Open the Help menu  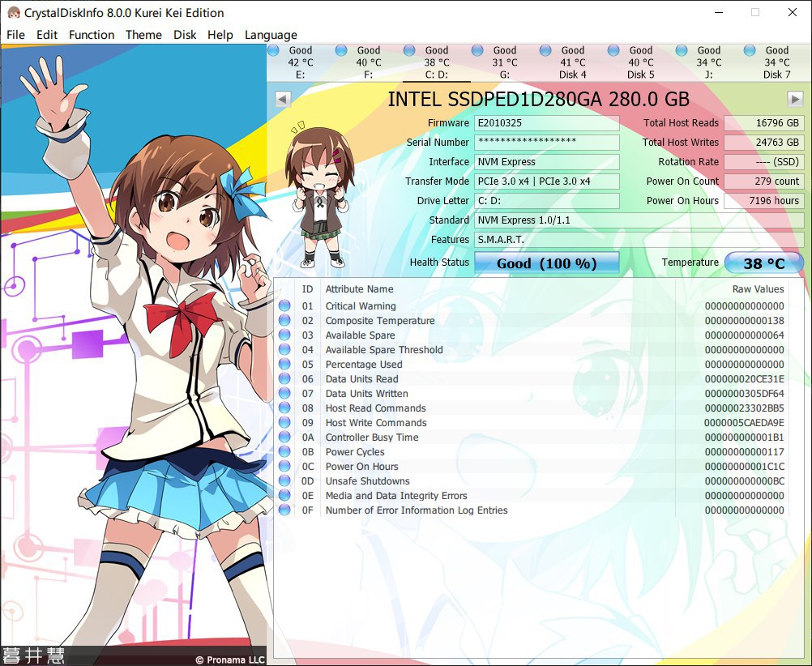point(220,35)
